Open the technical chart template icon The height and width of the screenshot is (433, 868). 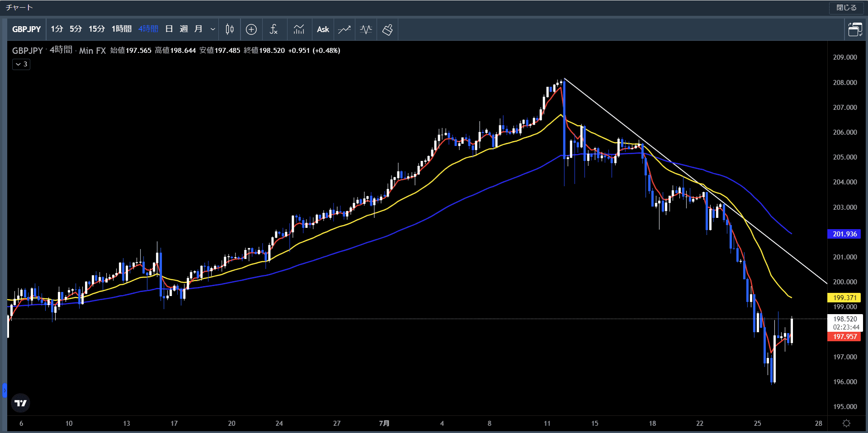tap(299, 29)
